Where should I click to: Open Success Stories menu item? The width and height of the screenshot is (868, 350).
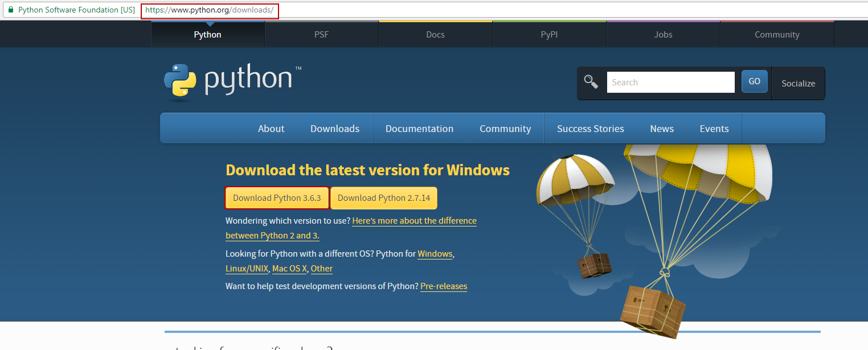[590, 129]
